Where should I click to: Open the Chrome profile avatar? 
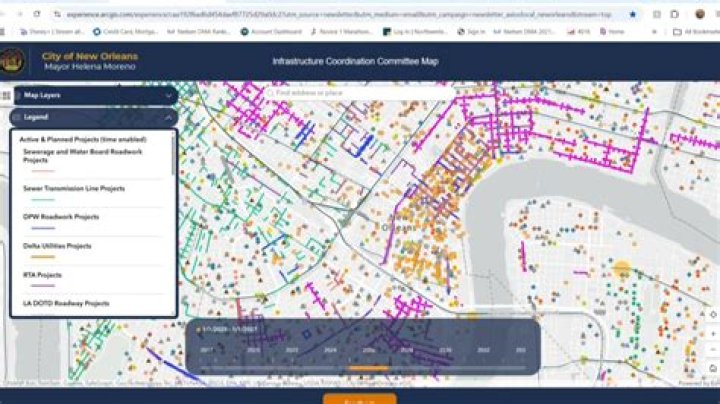click(700, 14)
